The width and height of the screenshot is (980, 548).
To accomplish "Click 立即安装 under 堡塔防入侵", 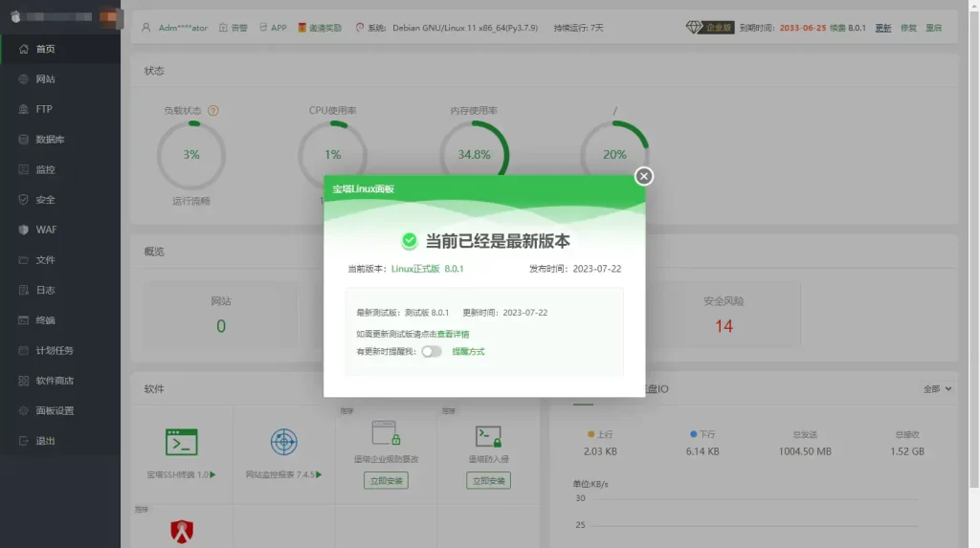I will (x=488, y=480).
